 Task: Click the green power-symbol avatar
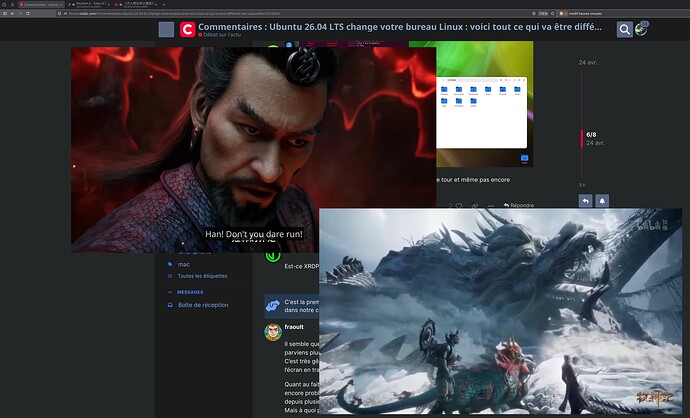[x=273, y=257]
